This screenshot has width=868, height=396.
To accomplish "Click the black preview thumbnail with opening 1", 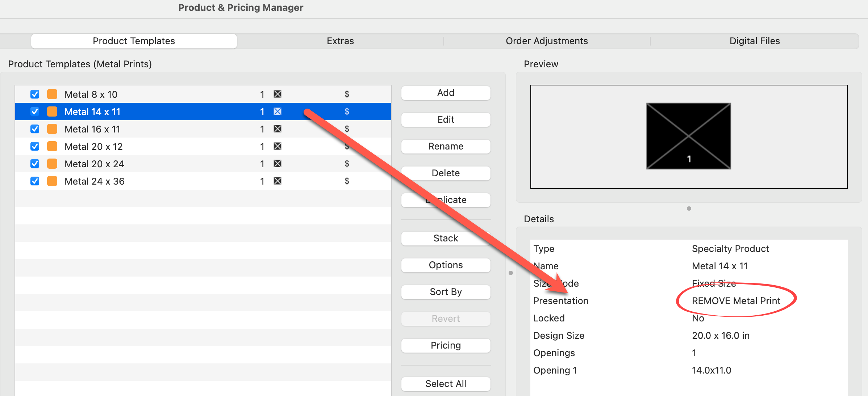I will click(x=688, y=136).
